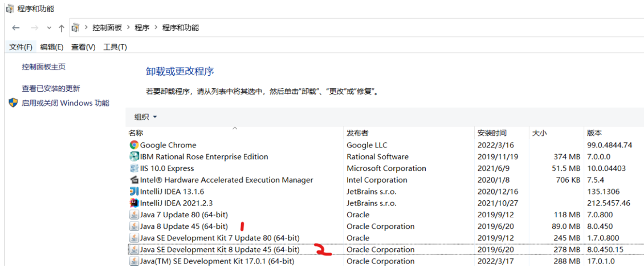The width and height of the screenshot is (644, 268).
Task: Select IBM Rational Rose Enterprise Edition name
Action: pyautogui.click(x=204, y=156)
